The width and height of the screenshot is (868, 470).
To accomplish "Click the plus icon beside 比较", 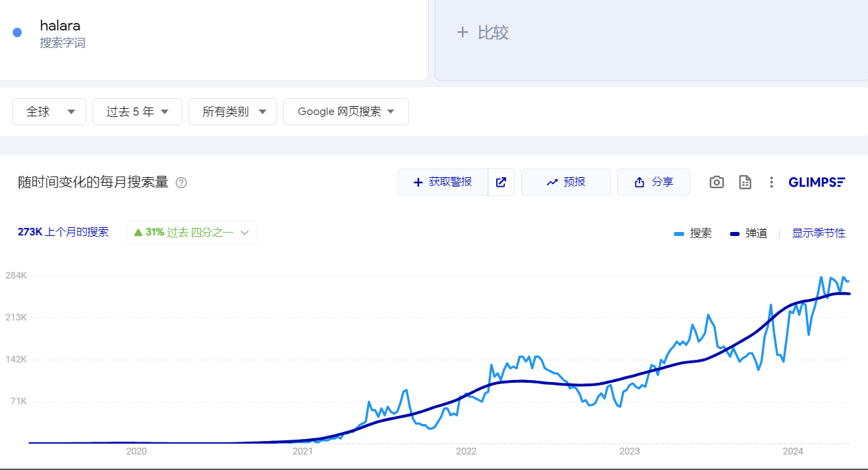I will pyautogui.click(x=462, y=32).
